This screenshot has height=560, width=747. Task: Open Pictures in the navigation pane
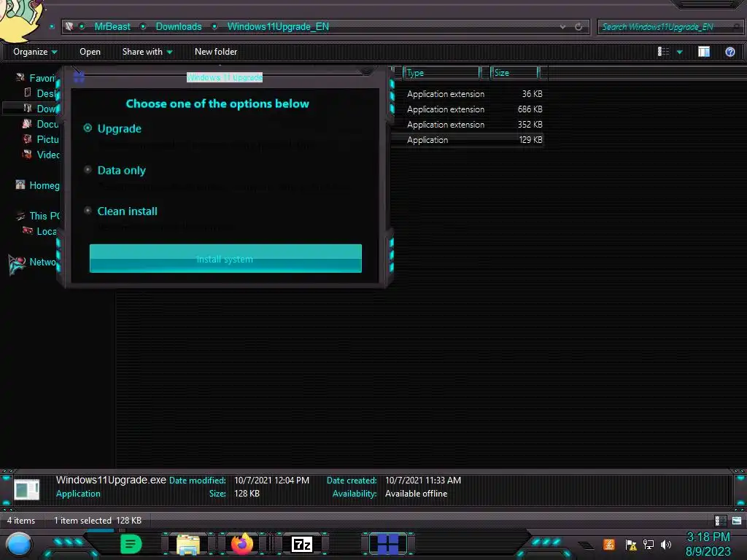(41, 139)
